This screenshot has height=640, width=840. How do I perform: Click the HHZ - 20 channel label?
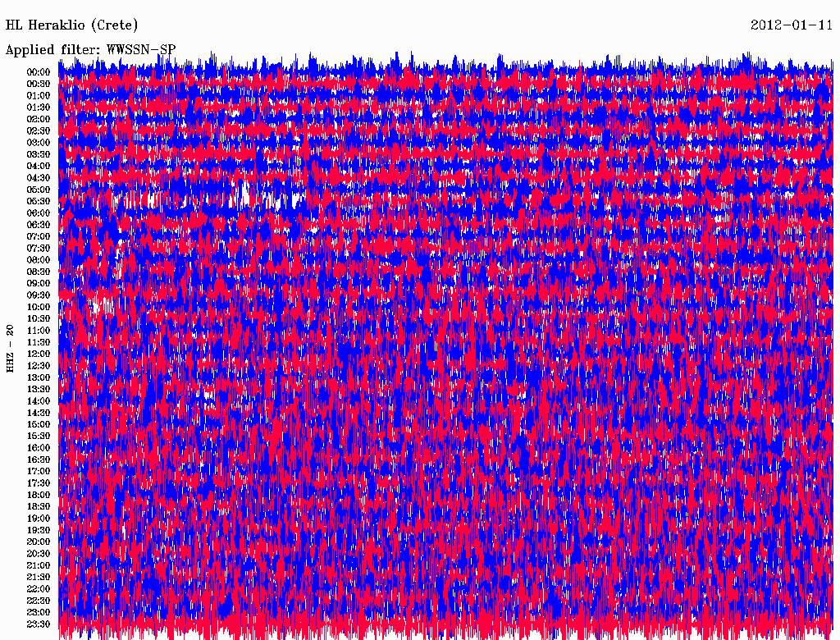coord(10,349)
